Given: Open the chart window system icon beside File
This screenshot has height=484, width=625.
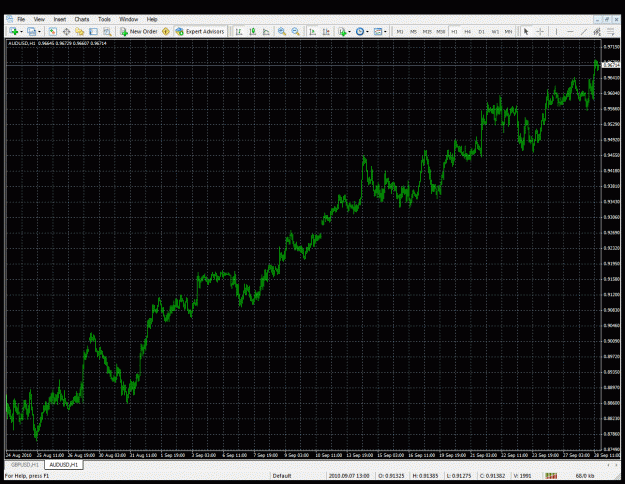Looking at the screenshot, I should point(10,19).
